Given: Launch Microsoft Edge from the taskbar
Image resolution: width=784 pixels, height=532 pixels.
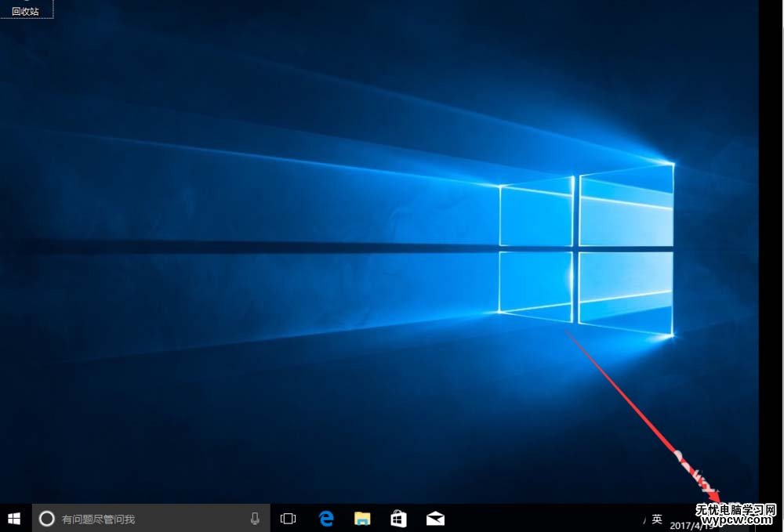Looking at the screenshot, I should [326, 519].
